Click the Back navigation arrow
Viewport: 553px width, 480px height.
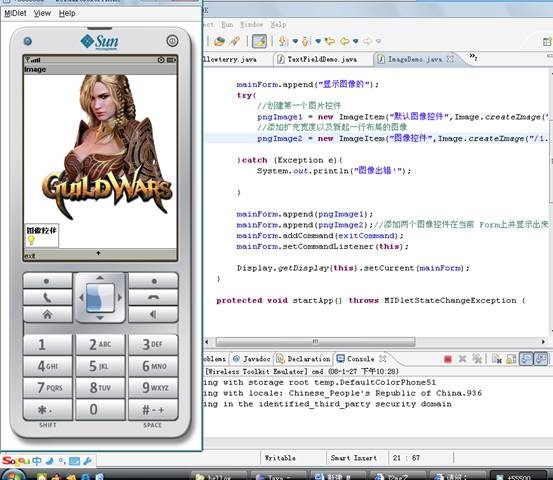pyautogui.click(x=345, y=41)
